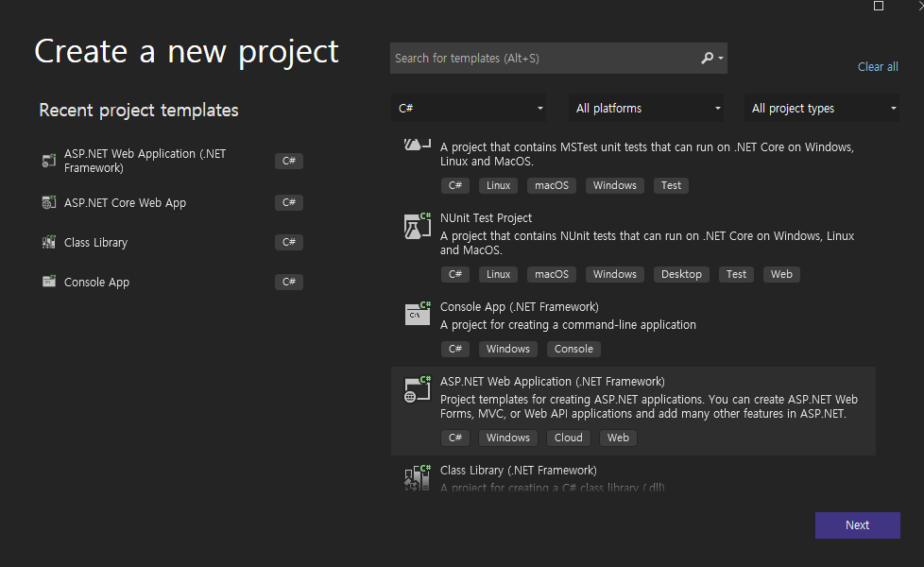Select ASP.NET Web Application recent template
This screenshot has width=924, height=567.
172,161
